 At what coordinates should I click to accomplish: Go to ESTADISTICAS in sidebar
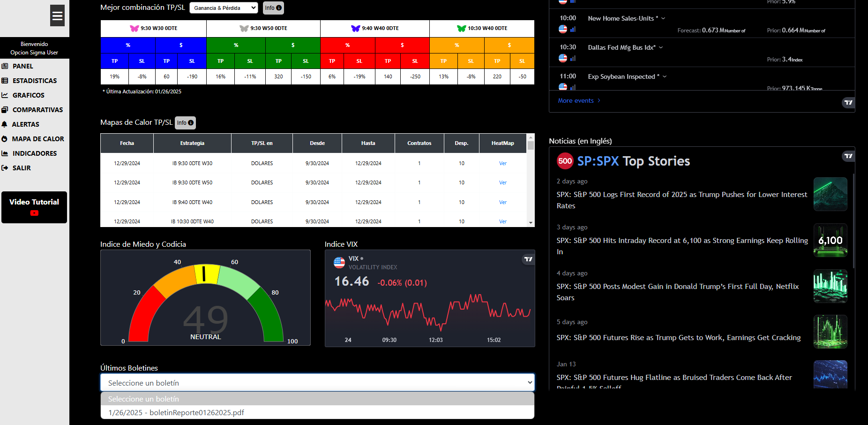pyautogui.click(x=34, y=81)
